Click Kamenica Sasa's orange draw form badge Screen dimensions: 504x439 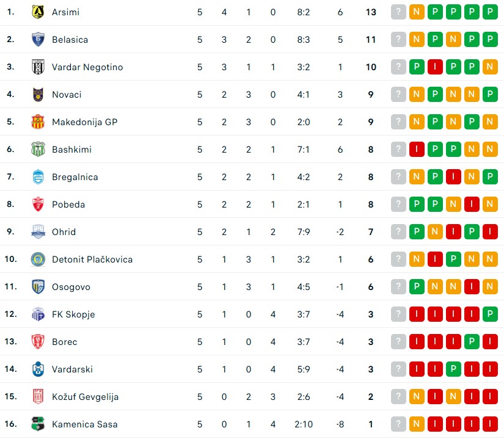tap(417, 424)
